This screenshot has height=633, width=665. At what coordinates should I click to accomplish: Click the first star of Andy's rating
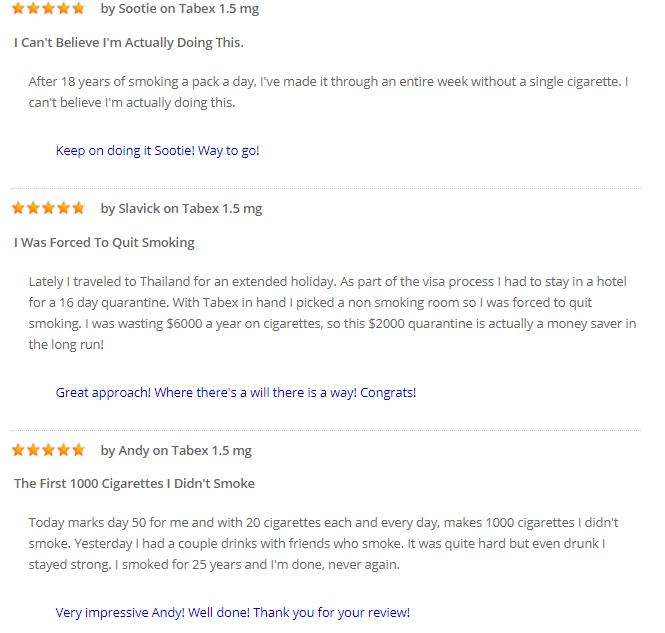[18, 449]
